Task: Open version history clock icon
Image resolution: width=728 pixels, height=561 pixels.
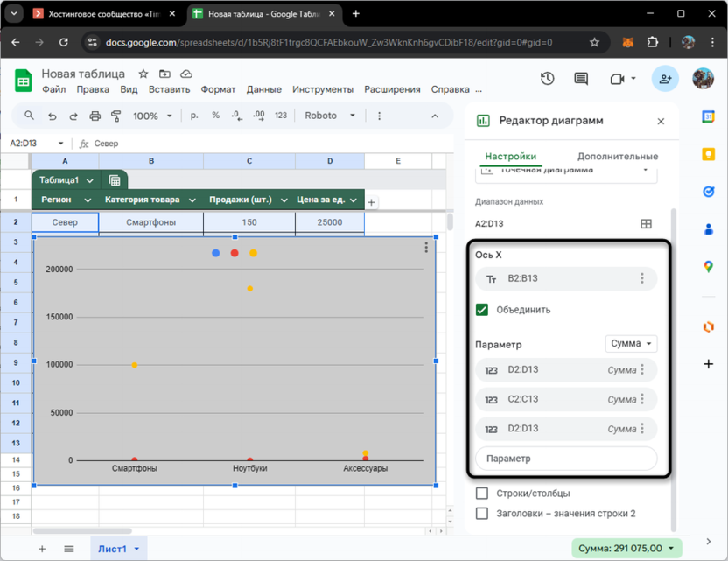Action: 548,79
